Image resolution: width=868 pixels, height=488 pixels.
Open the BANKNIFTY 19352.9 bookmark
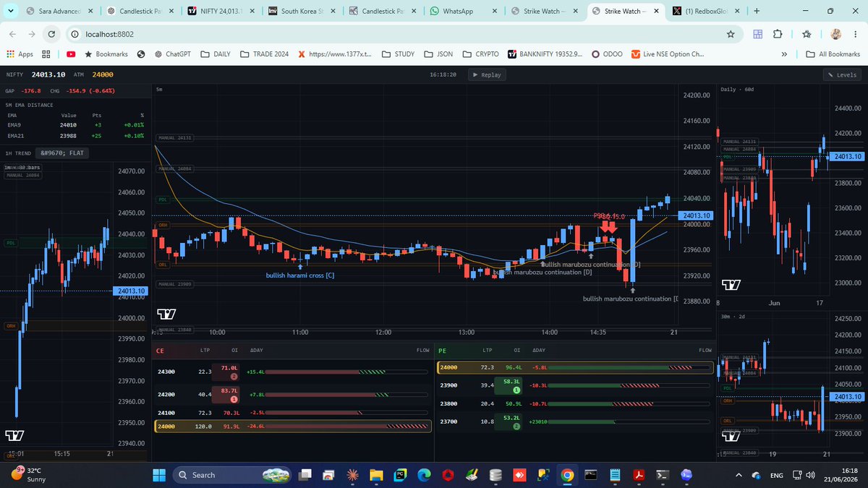(545, 54)
